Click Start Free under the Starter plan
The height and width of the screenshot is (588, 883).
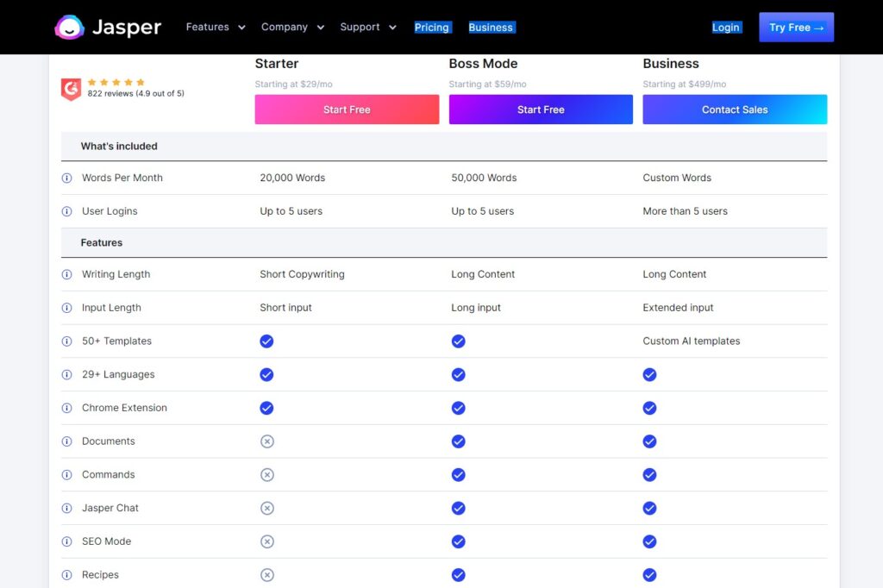click(347, 109)
